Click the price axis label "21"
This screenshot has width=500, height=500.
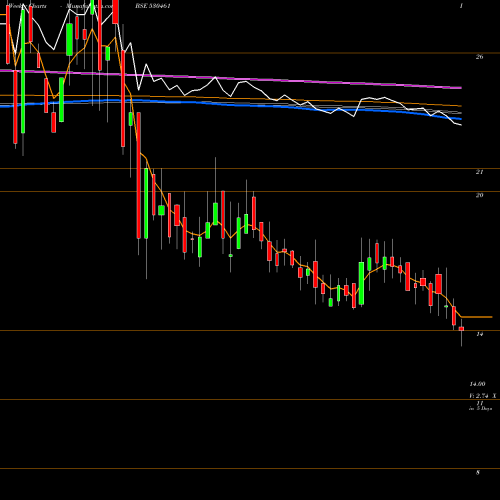coord(479,172)
